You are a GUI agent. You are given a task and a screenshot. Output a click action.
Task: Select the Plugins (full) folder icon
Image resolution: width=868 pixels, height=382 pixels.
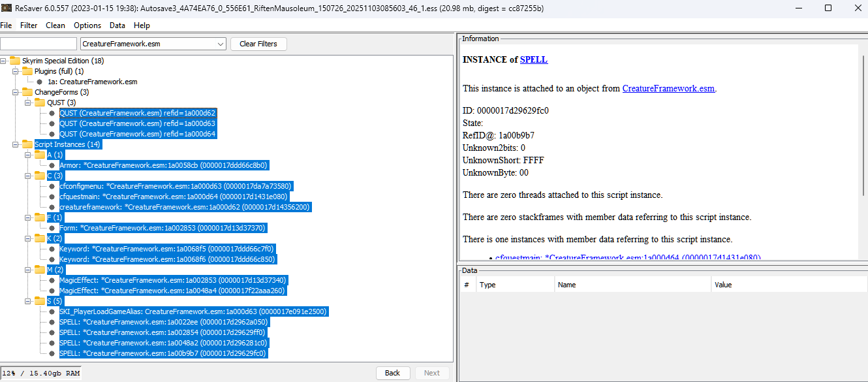(27, 71)
